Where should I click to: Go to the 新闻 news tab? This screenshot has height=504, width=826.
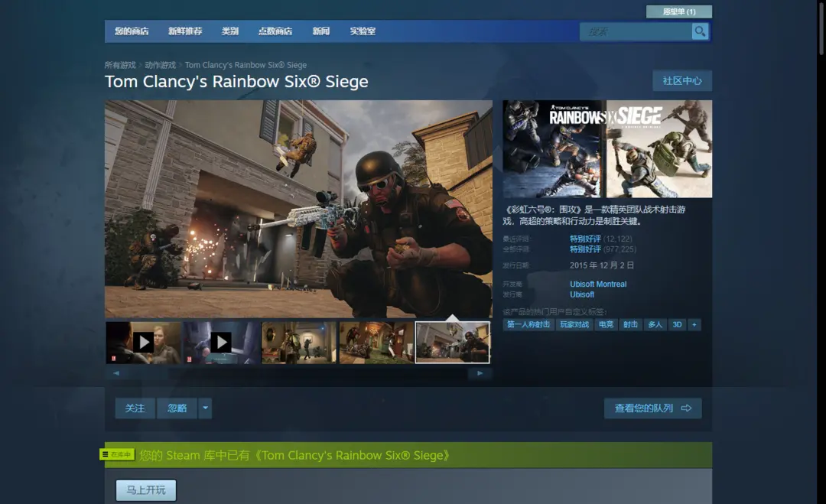pyautogui.click(x=321, y=31)
